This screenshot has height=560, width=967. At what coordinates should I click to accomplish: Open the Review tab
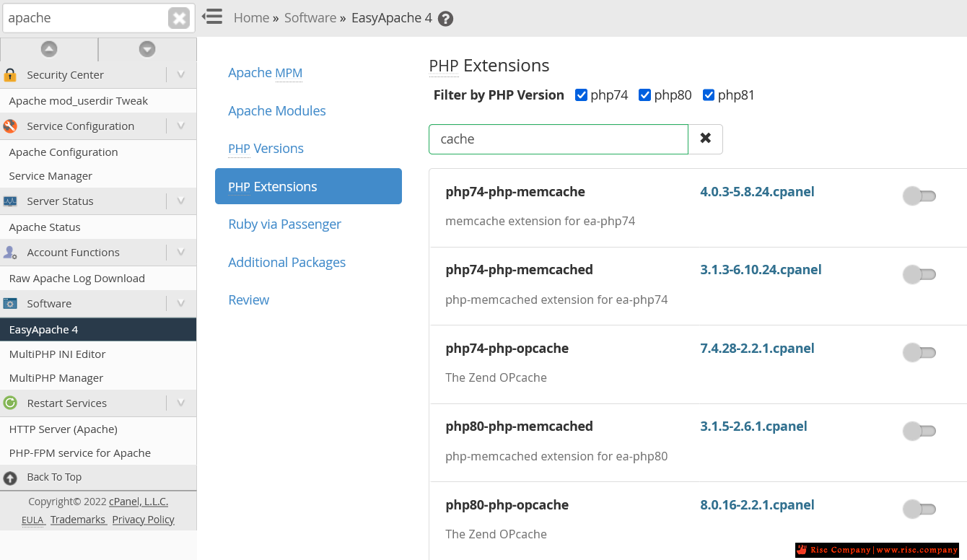248,300
